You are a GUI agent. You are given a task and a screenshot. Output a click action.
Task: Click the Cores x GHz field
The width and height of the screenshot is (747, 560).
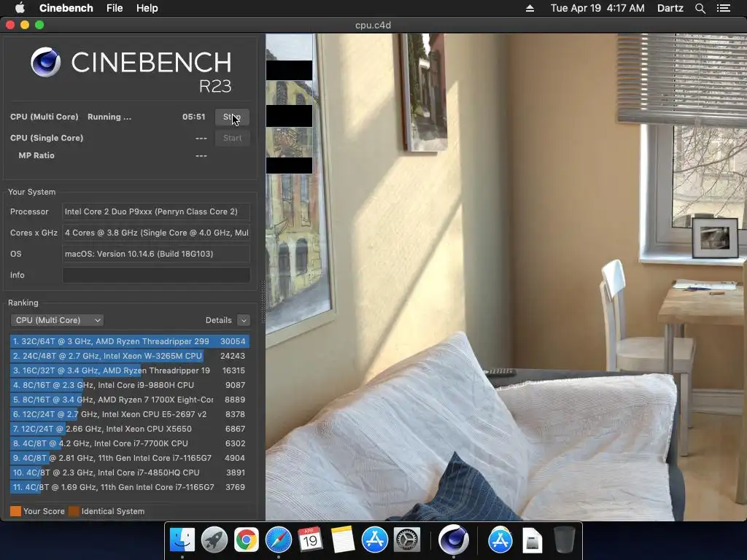tap(156, 233)
